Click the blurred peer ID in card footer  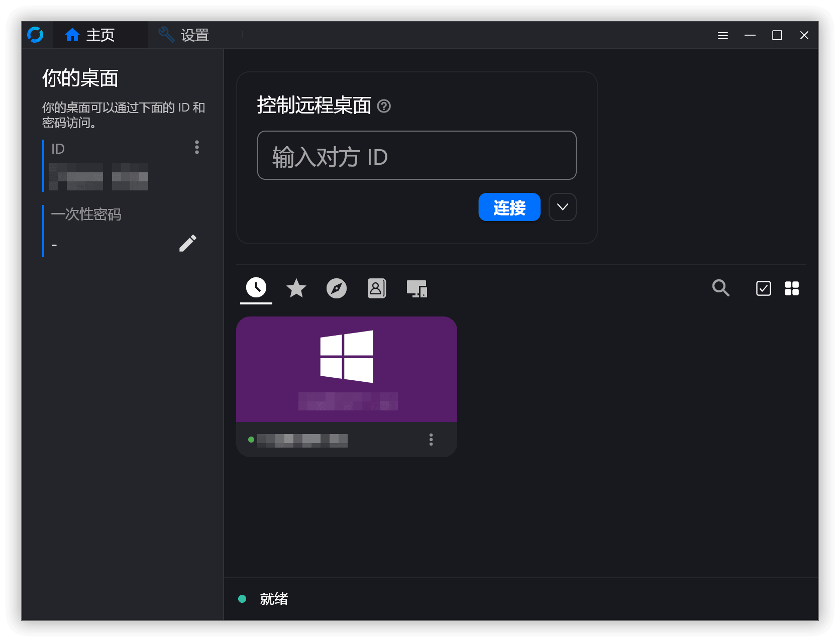302,441
